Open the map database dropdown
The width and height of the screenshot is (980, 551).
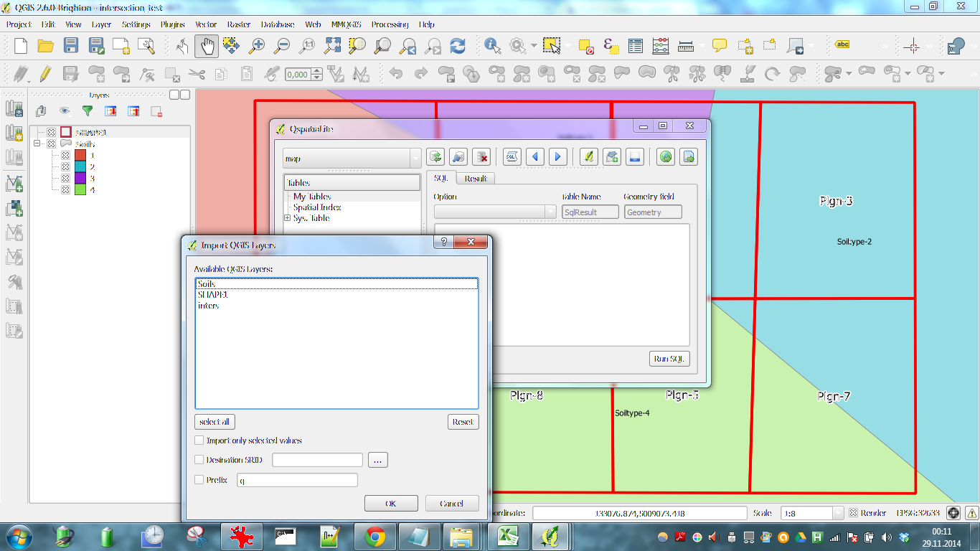415,159
